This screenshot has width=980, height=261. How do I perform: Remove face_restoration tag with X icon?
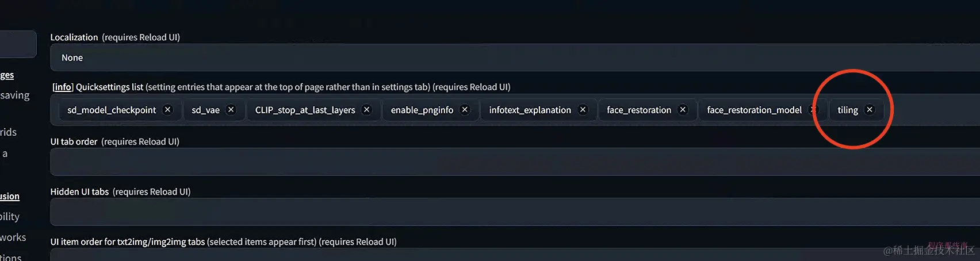point(683,110)
